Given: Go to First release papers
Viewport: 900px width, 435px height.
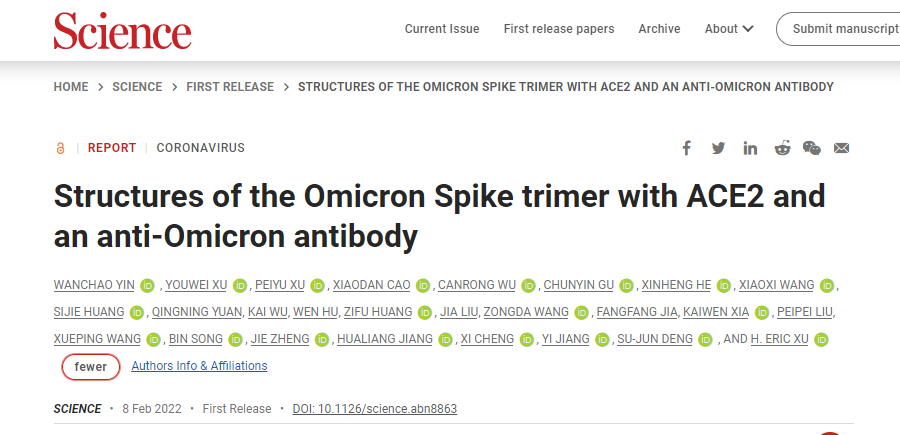Looking at the screenshot, I should [559, 29].
